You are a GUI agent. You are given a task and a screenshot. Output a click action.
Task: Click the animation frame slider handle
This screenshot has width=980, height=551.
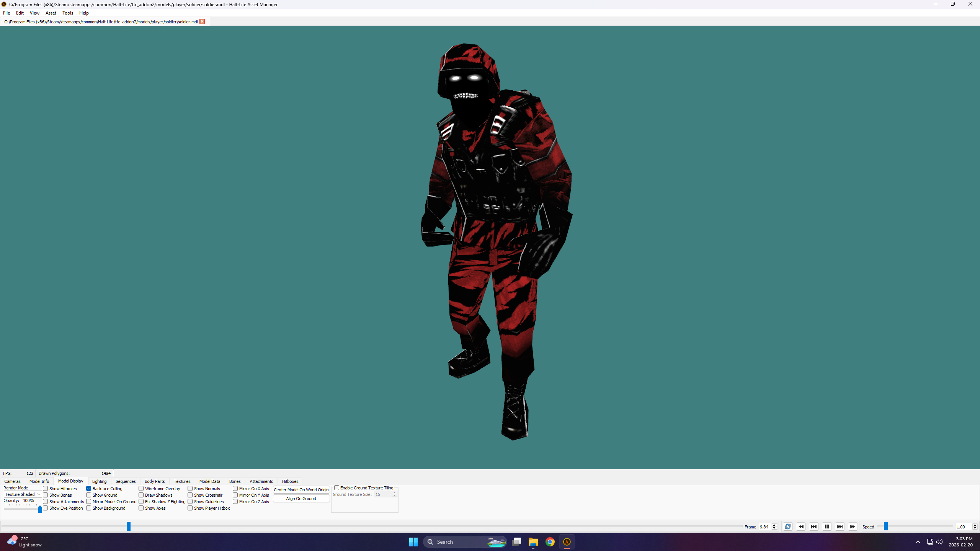click(x=129, y=527)
